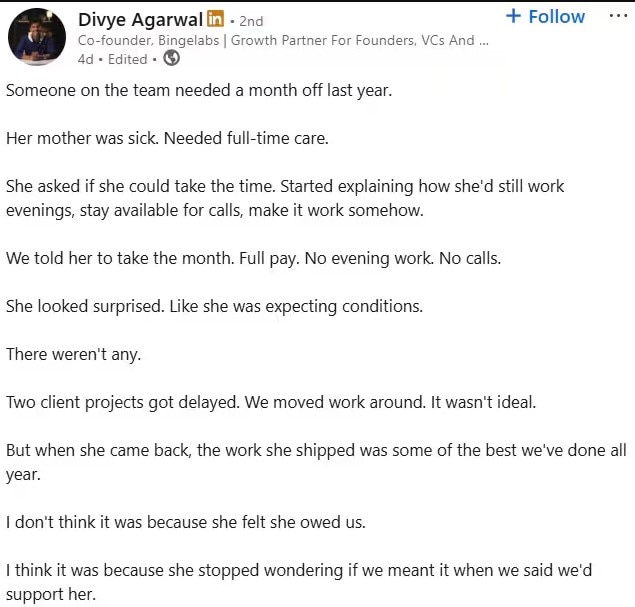635x607 pixels.
Task: Click the Co-founder, Bingelabs headline text
Action: (283, 41)
